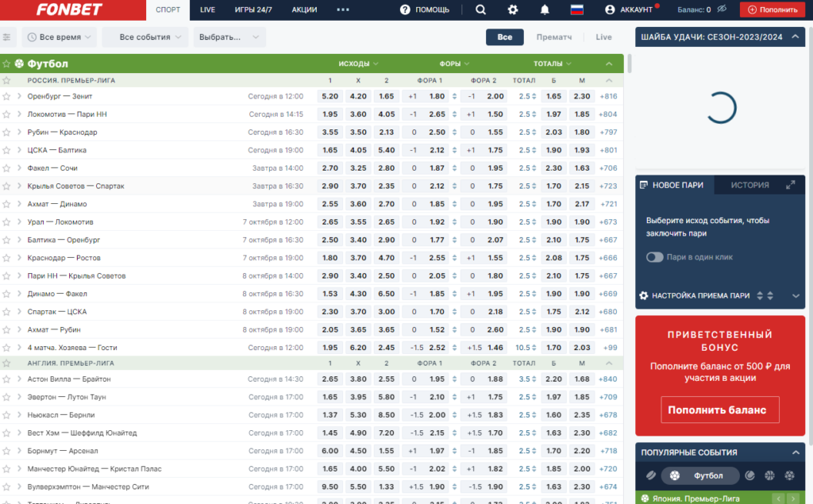Click the Пополнить баланс button
The height and width of the screenshot is (504, 813).
click(x=719, y=410)
